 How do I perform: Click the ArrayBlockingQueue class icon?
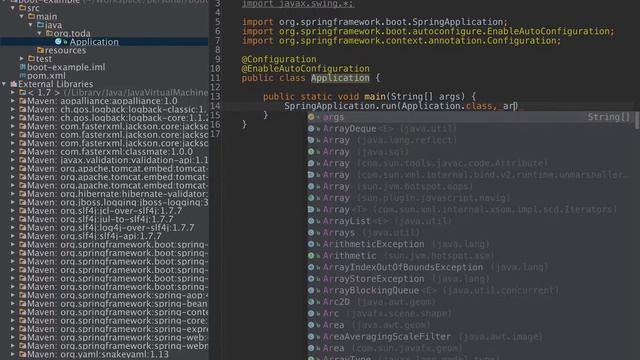pos(311,290)
